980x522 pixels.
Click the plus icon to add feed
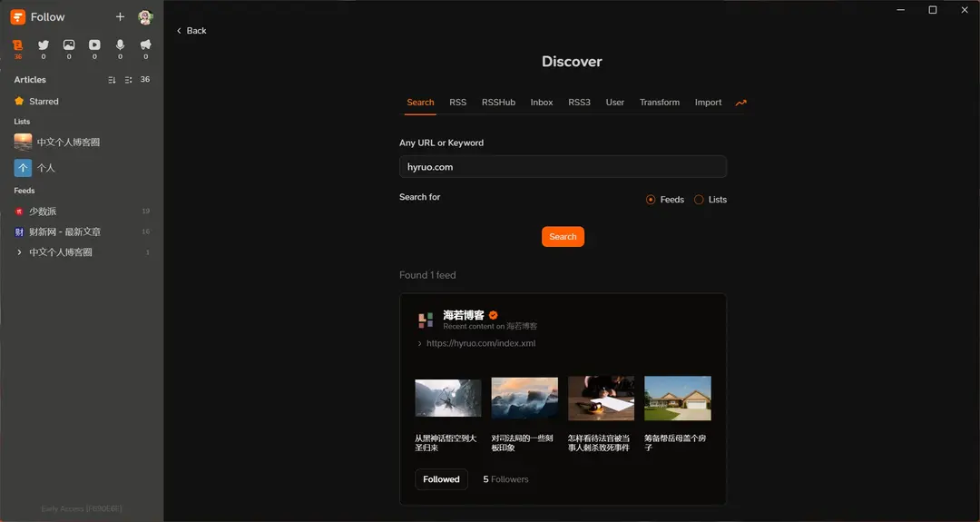(x=120, y=17)
